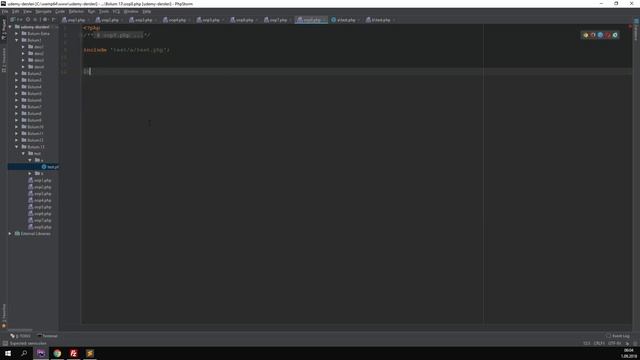Open the page in Chrome via browser icon
The width and height of the screenshot is (640, 360).
pos(586,35)
